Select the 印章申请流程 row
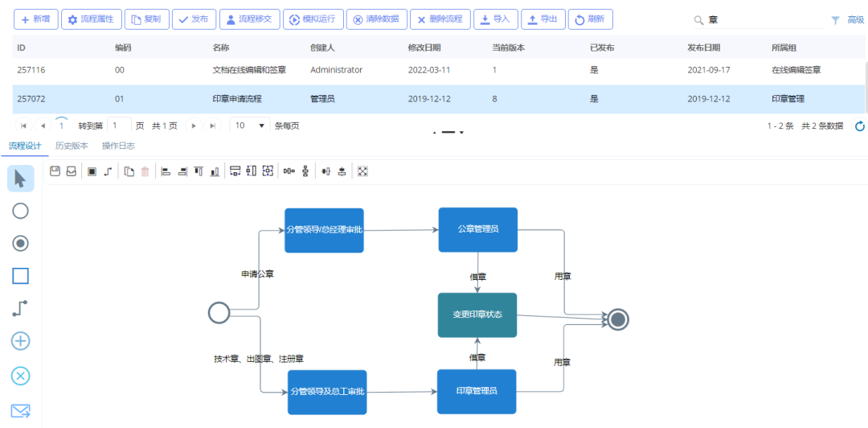The height and width of the screenshot is (428, 868). (x=439, y=99)
